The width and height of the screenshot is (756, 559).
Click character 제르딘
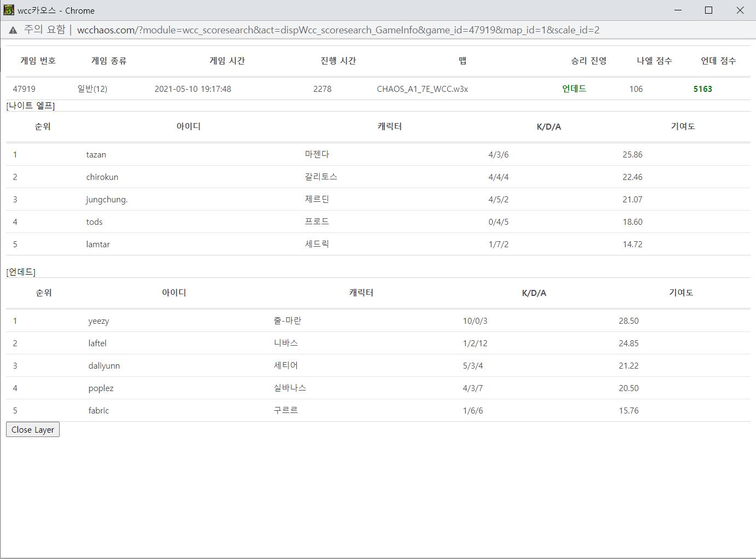pyautogui.click(x=317, y=199)
